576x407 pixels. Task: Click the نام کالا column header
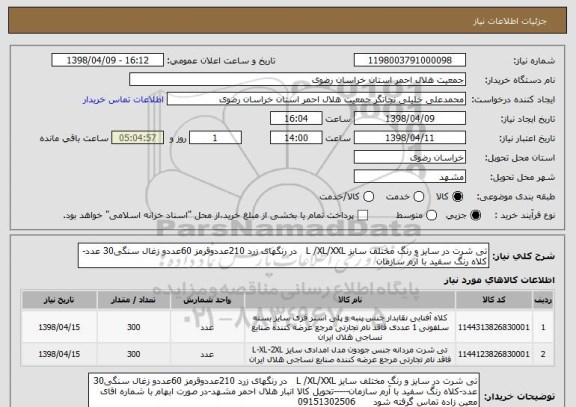click(350, 300)
